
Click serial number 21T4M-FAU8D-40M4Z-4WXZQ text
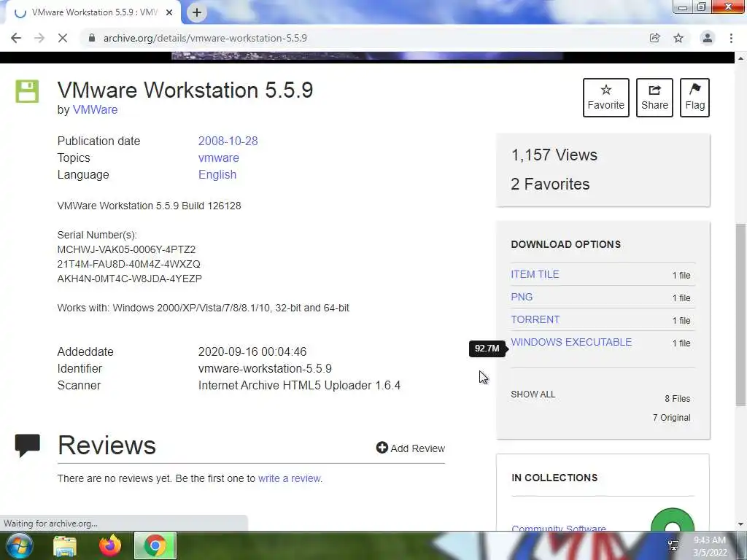point(128,264)
